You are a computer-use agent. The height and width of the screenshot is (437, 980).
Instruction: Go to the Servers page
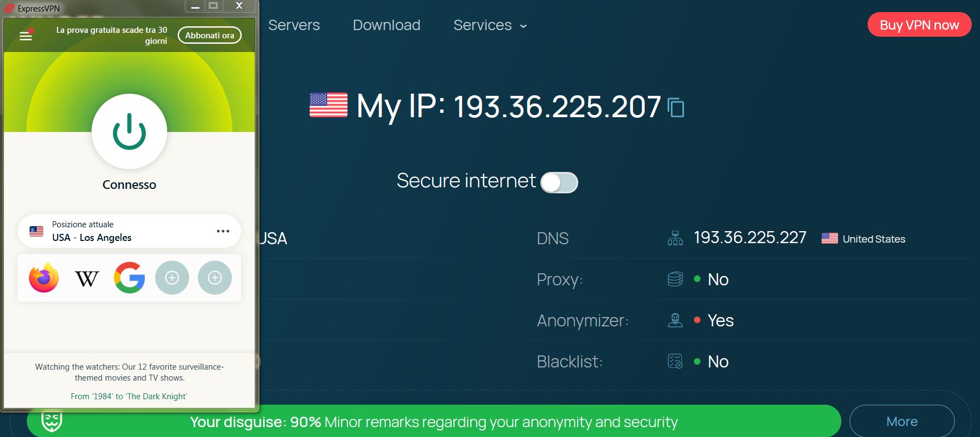coord(294,25)
